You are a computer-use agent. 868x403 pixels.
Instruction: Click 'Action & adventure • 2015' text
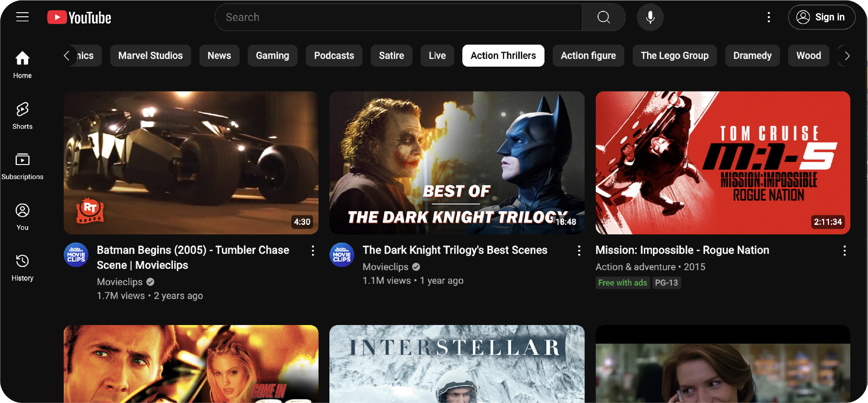(650, 267)
